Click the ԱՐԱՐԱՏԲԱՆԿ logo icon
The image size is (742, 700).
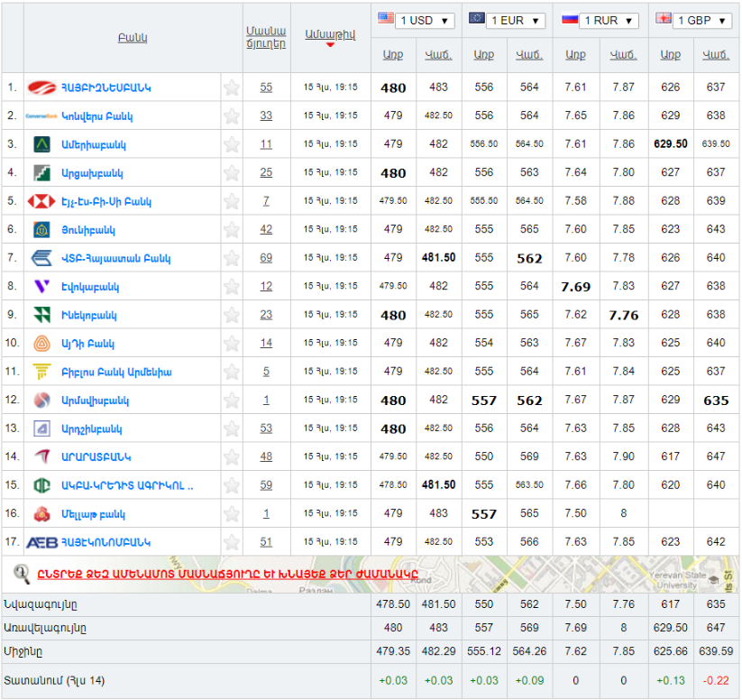click(x=41, y=457)
